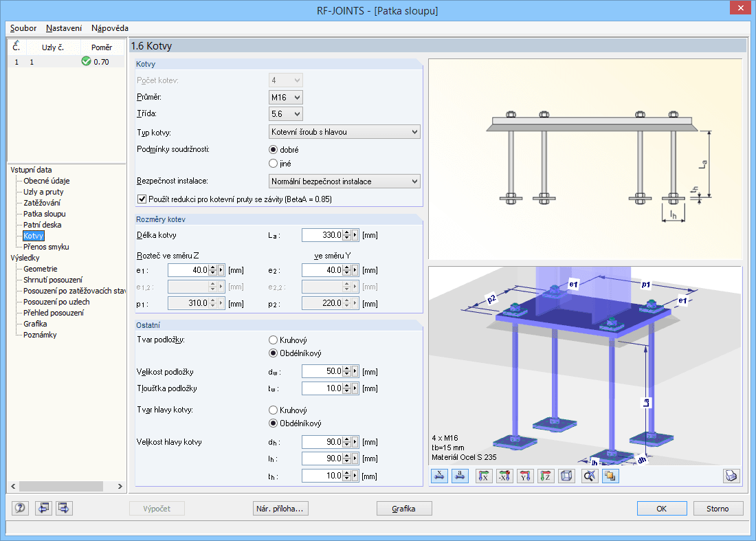
Task: Open Typ kotvy combo box
Action: [344, 131]
